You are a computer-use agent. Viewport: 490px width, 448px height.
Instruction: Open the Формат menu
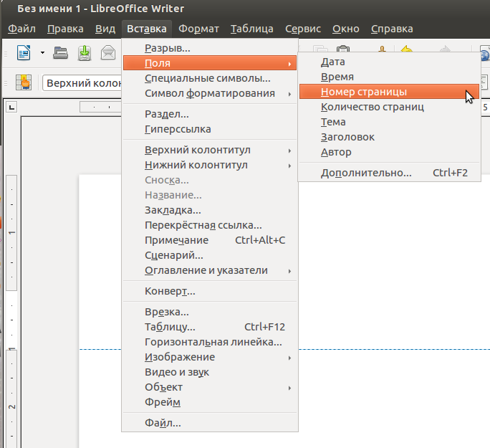tap(198, 29)
